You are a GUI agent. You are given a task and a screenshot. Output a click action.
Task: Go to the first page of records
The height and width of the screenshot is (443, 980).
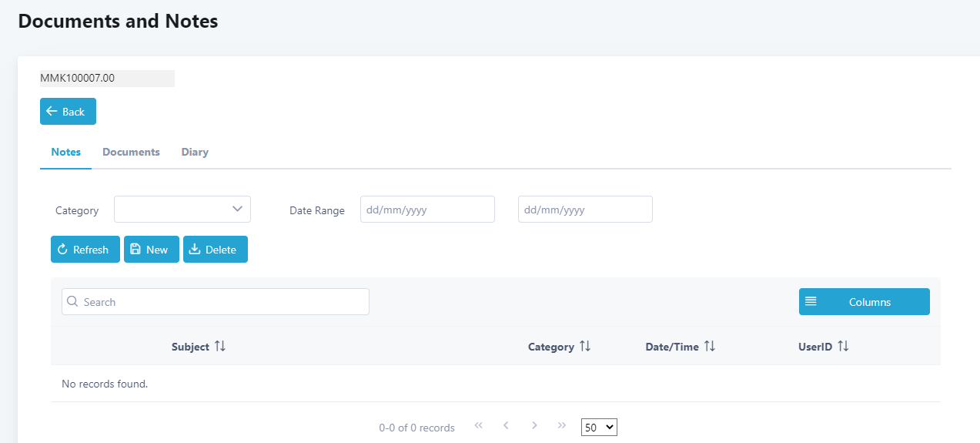tap(478, 426)
